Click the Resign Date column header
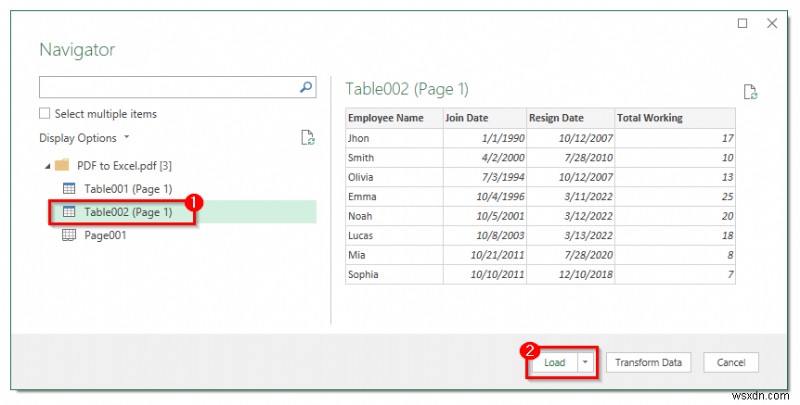 [x=570, y=118]
